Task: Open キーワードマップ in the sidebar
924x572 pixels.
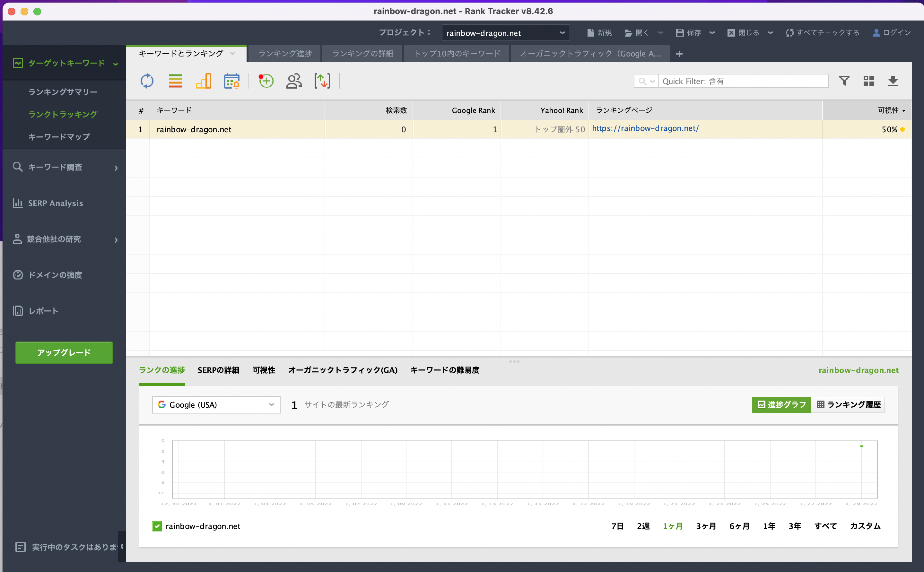Action: (59, 137)
